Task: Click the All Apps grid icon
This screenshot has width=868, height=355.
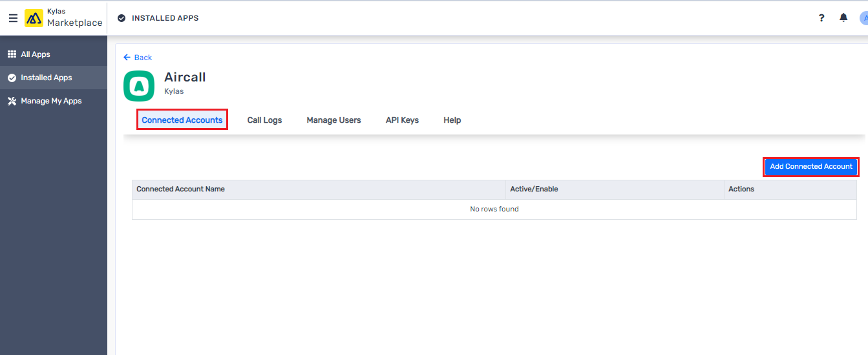Action: pyautogui.click(x=12, y=54)
